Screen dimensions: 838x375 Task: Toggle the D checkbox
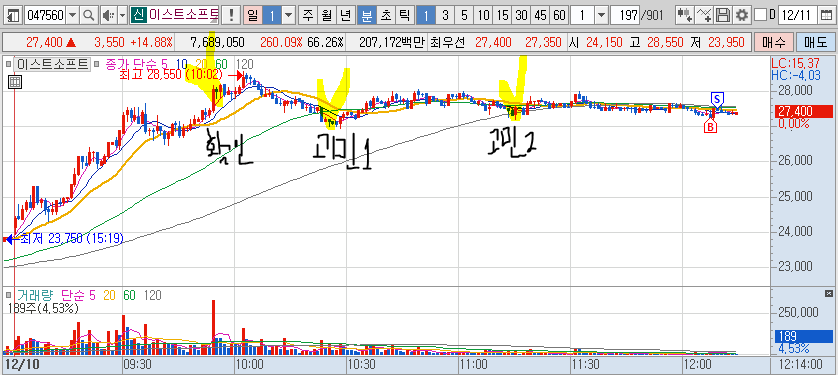[x=761, y=15]
